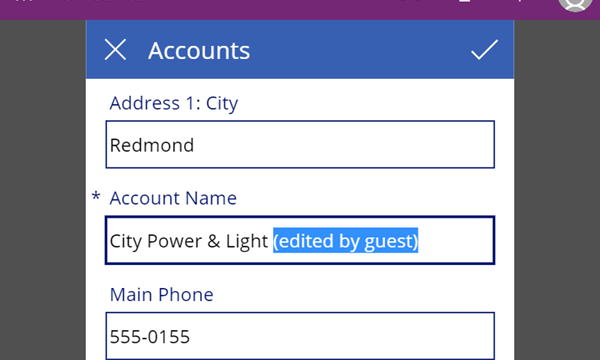Click the "555-0155" phone number text
The height and width of the screenshot is (360, 600).
tap(150, 337)
